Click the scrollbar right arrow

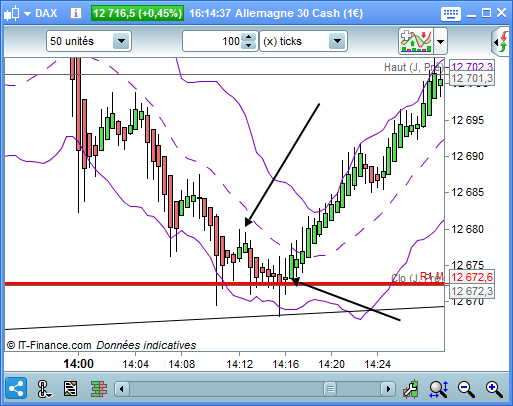[388, 389]
